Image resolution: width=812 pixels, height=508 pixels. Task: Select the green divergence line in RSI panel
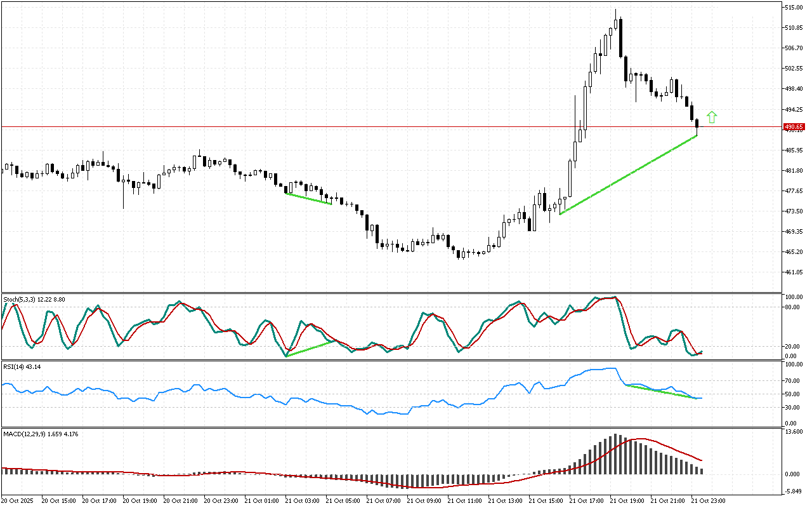661,392
